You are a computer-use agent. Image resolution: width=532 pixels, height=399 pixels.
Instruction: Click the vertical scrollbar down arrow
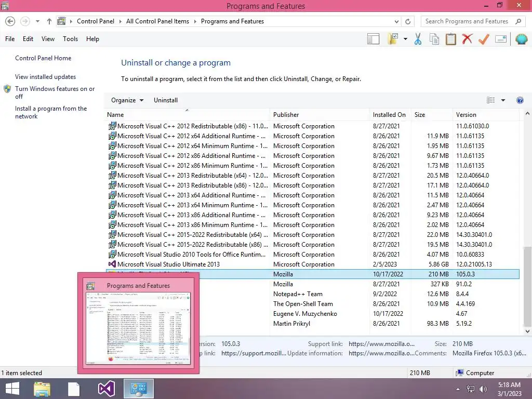point(527,331)
